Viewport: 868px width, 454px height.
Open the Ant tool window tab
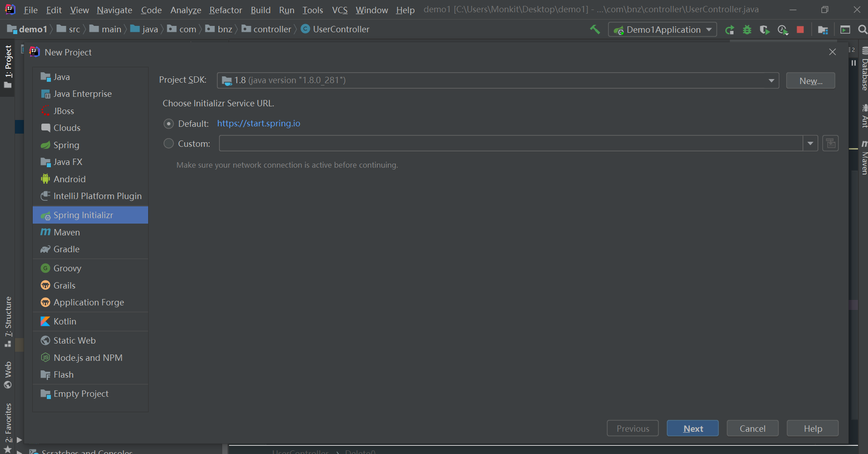click(x=864, y=116)
